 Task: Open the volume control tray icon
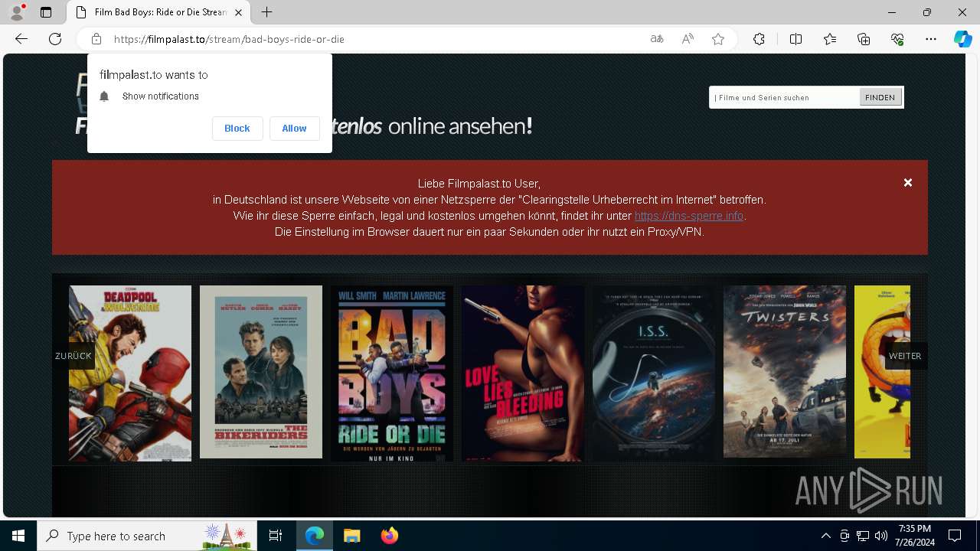881,536
